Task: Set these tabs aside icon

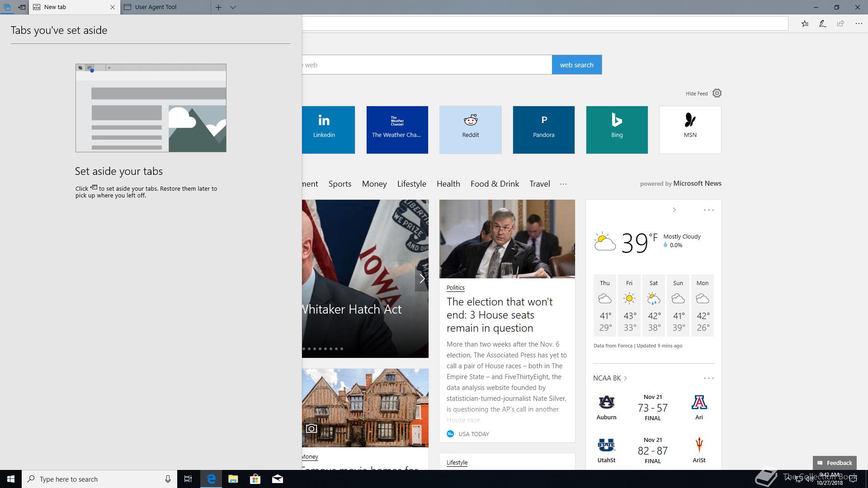Action: [x=22, y=7]
